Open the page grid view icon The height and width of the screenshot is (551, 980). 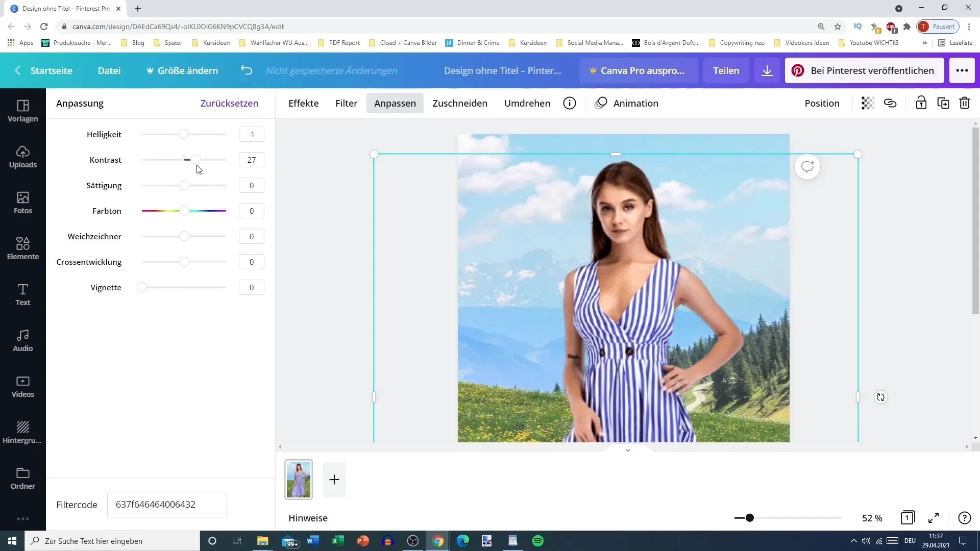(x=908, y=518)
